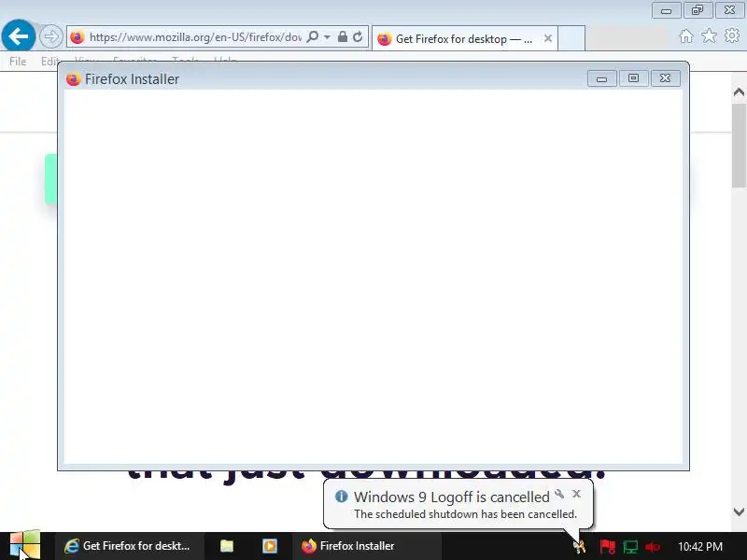
Task: Click the page scrollbar down arrow
Action: (x=739, y=511)
